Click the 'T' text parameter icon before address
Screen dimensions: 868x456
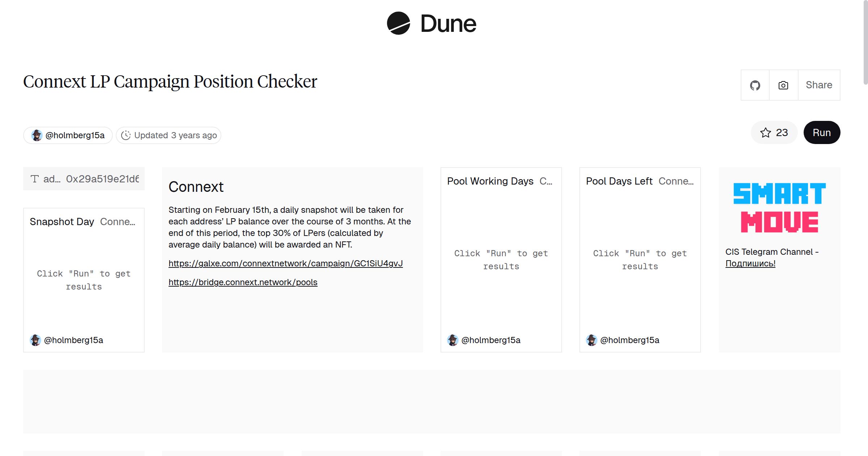tap(34, 178)
